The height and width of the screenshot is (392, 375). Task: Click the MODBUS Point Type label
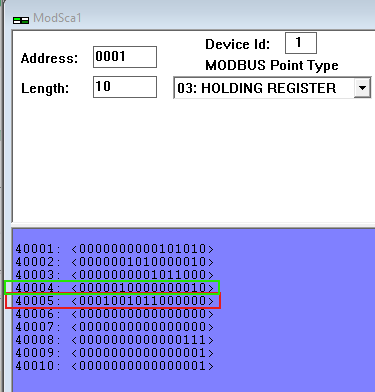click(272, 65)
